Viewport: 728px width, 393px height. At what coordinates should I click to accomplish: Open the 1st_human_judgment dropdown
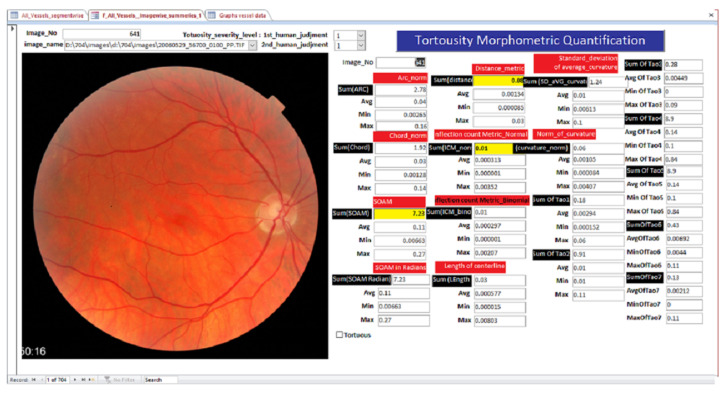click(361, 35)
